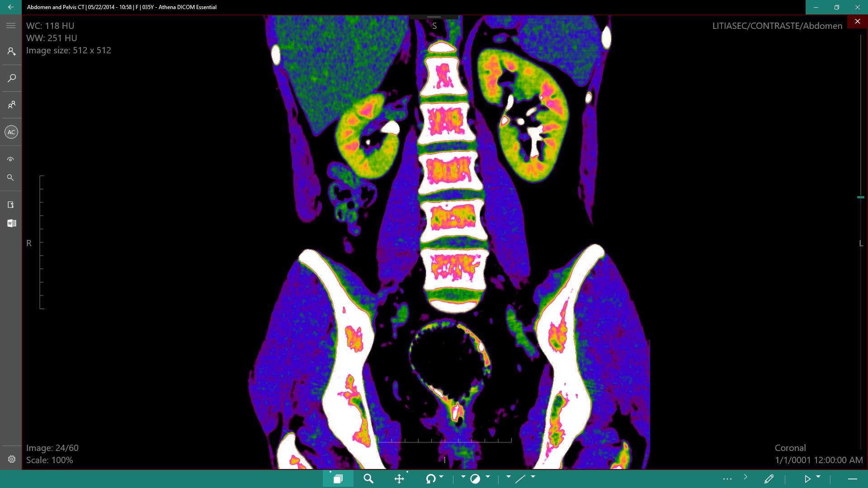Click the AC account avatar

pos(11,132)
